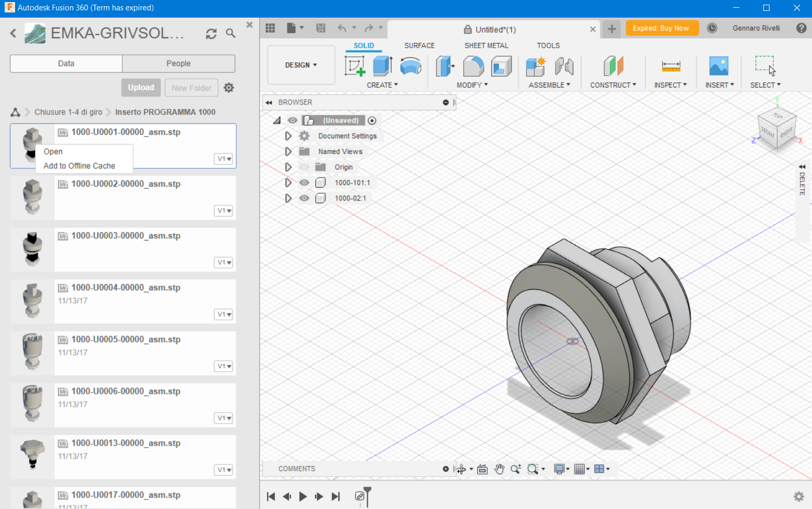Insert an image using the Insert icon
Viewport: 812px width, 509px height.
718,66
